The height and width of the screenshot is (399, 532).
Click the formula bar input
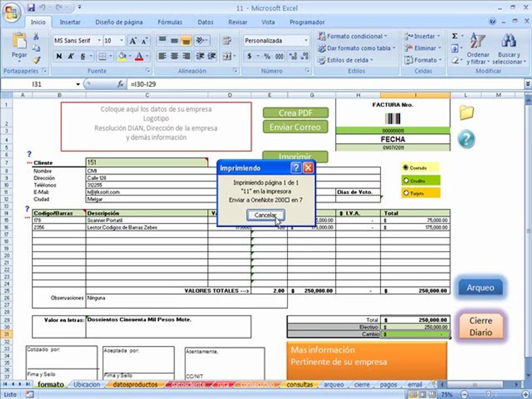click(x=326, y=84)
